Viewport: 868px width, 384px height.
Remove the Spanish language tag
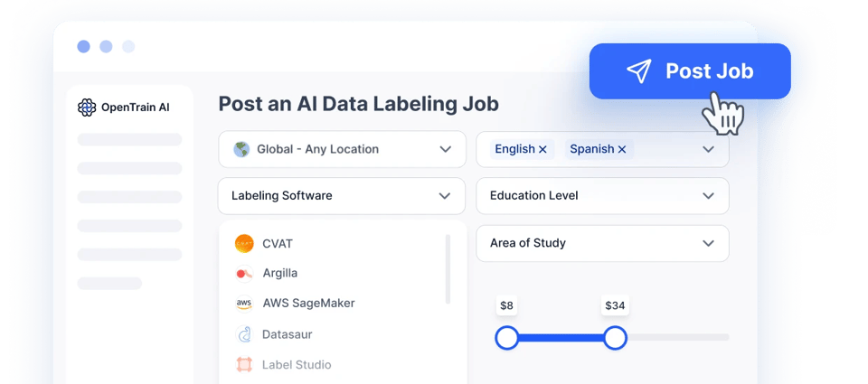(x=621, y=149)
